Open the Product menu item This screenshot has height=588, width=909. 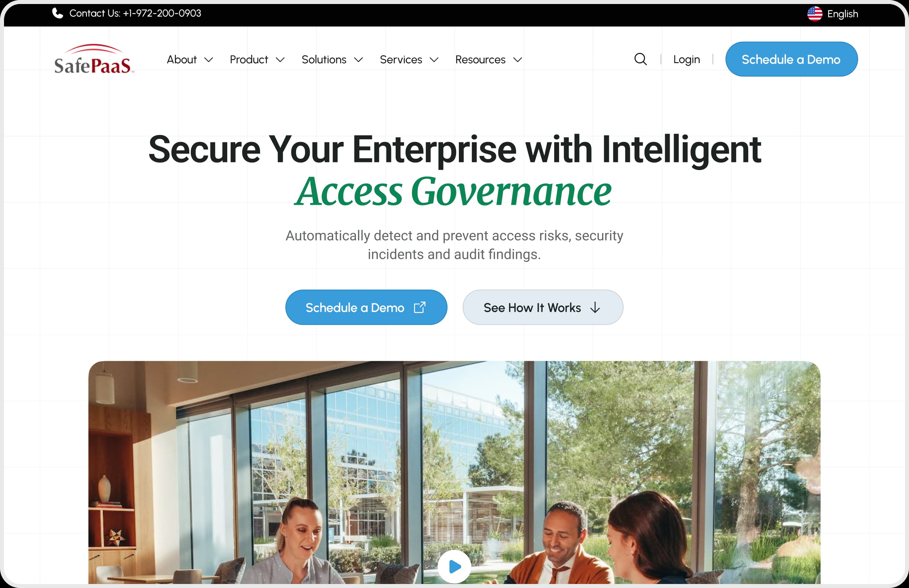click(x=249, y=59)
